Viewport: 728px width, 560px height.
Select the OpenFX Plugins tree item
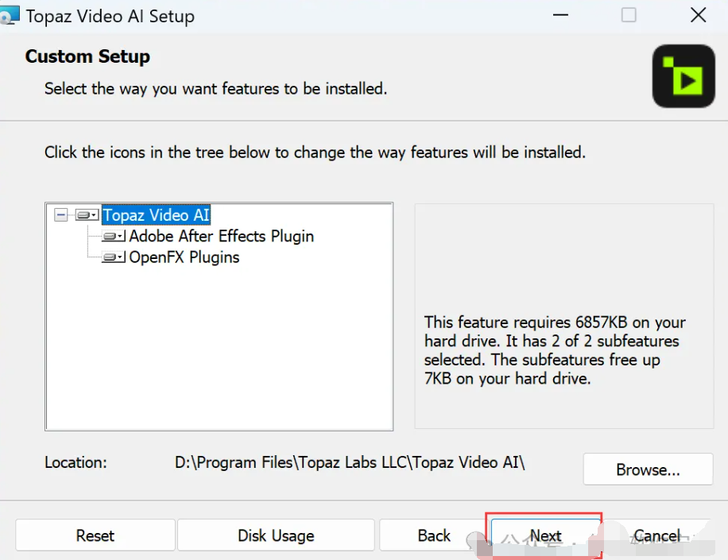pyautogui.click(x=184, y=257)
